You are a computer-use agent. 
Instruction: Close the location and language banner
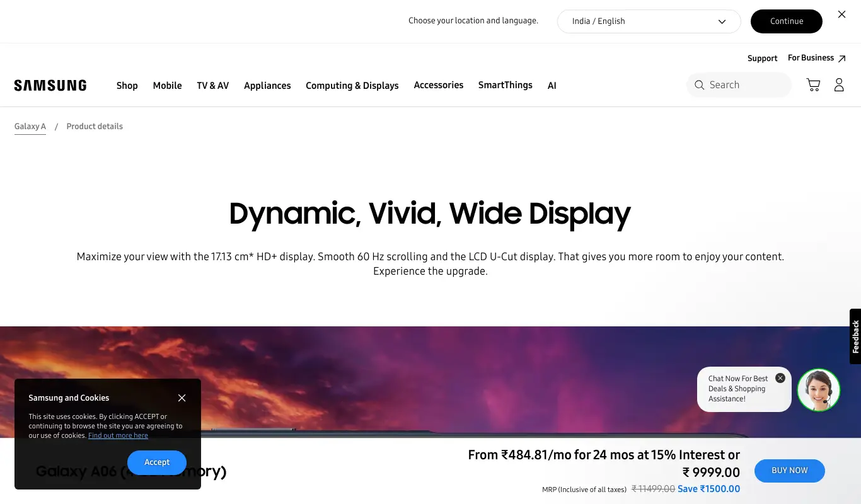tap(841, 14)
